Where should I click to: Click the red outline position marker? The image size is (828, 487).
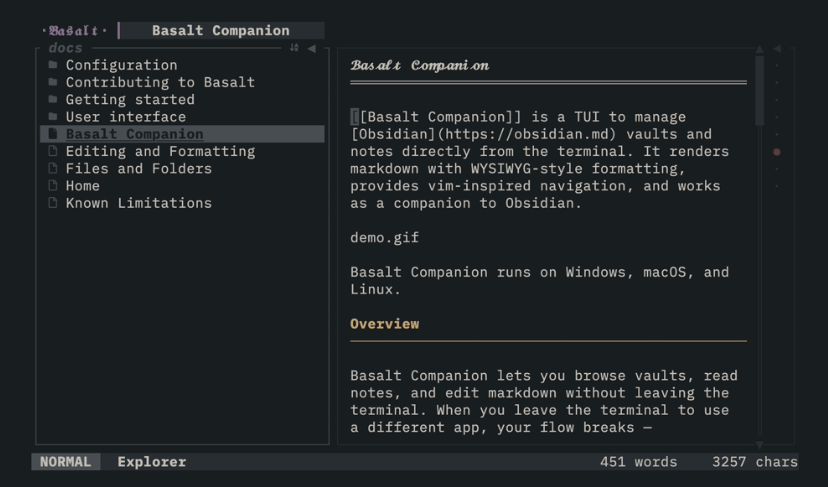click(777, 152)
